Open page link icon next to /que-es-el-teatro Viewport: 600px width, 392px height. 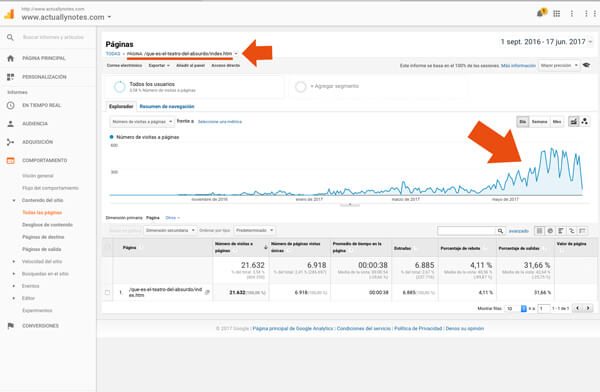tap(207, 292)
